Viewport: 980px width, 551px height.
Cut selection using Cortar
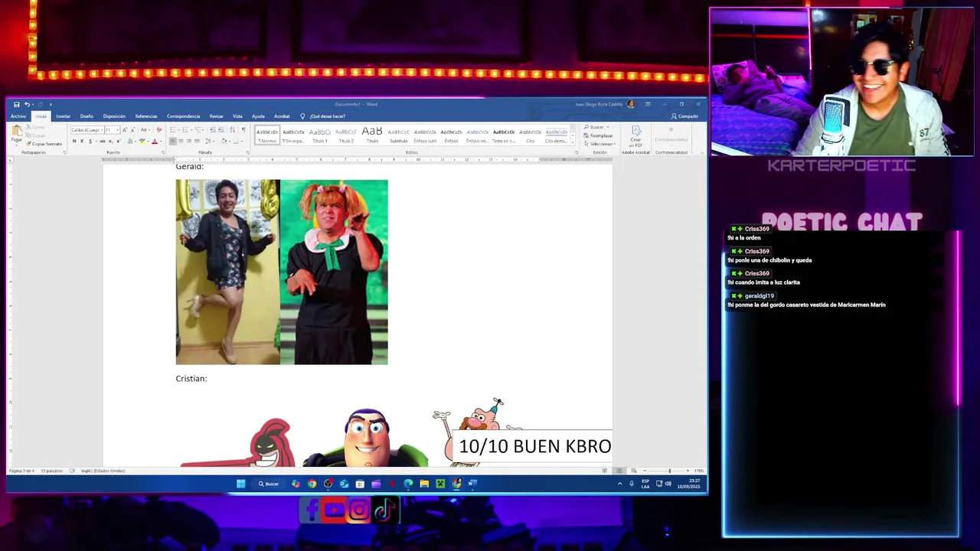pyautogui.click(x=35, y=127)
